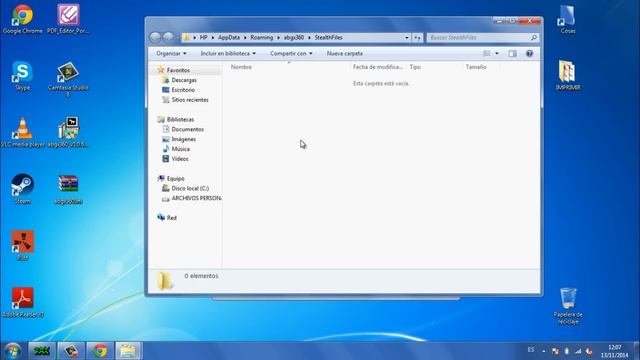Image resolution: width=640 pixels, height=360 pixels.
Task: Open the abgx360 installer desktop icon
Action: (x=68, y=132)
